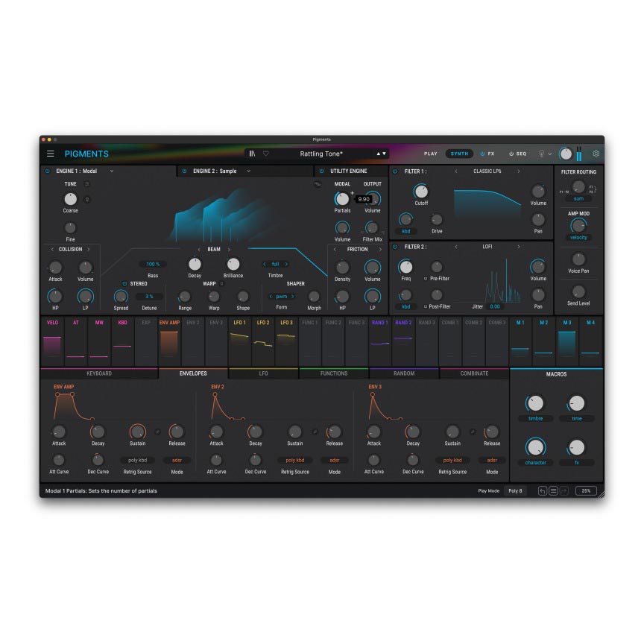Viewport: 644px width, 644px height.
Task: Open Engine 1 Modal type dropdown
Action: (x=111, y=171)
